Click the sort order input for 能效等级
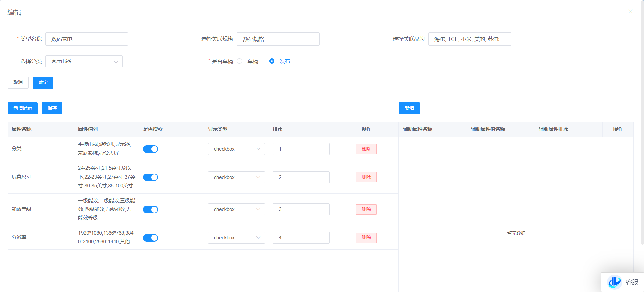This screenshot has width=644, height=292. tap(301, 209)
